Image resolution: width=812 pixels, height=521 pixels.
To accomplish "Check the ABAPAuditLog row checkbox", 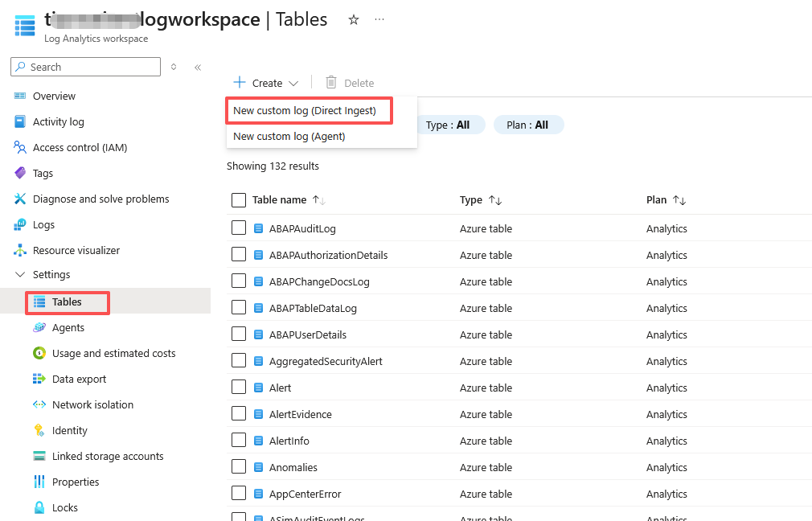I will [x=239, y=228].
